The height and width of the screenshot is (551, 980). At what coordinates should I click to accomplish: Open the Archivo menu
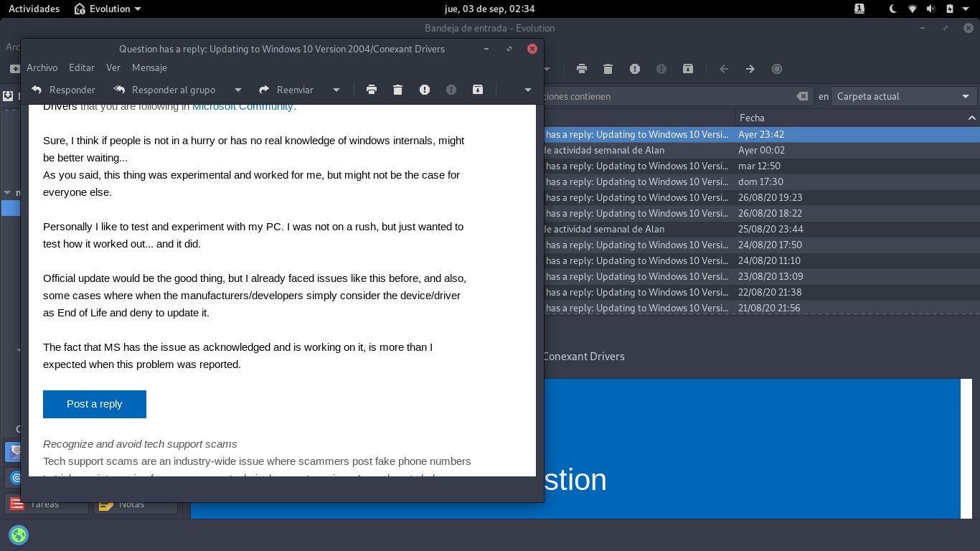[x=42, y=67]
